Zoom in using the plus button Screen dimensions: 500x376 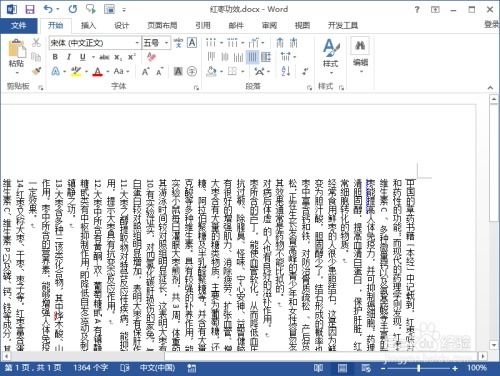click(455, 368)
